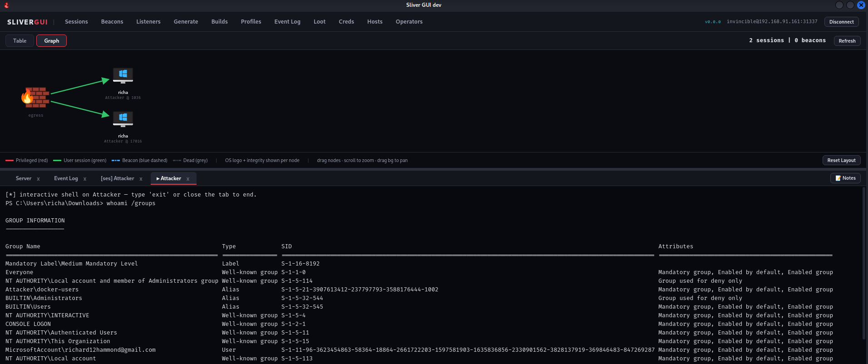Open the Loot section
This screenshot has width=868, height=364.
point(320,22)
